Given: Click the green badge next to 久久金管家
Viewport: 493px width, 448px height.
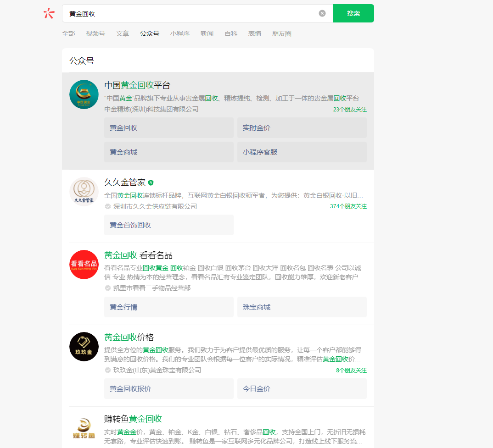Looking at the screenshot, I should (151, 183).
